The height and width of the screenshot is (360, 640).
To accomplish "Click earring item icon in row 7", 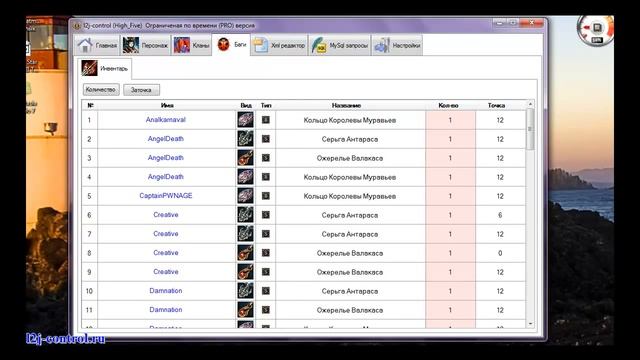I will [245, 234].
